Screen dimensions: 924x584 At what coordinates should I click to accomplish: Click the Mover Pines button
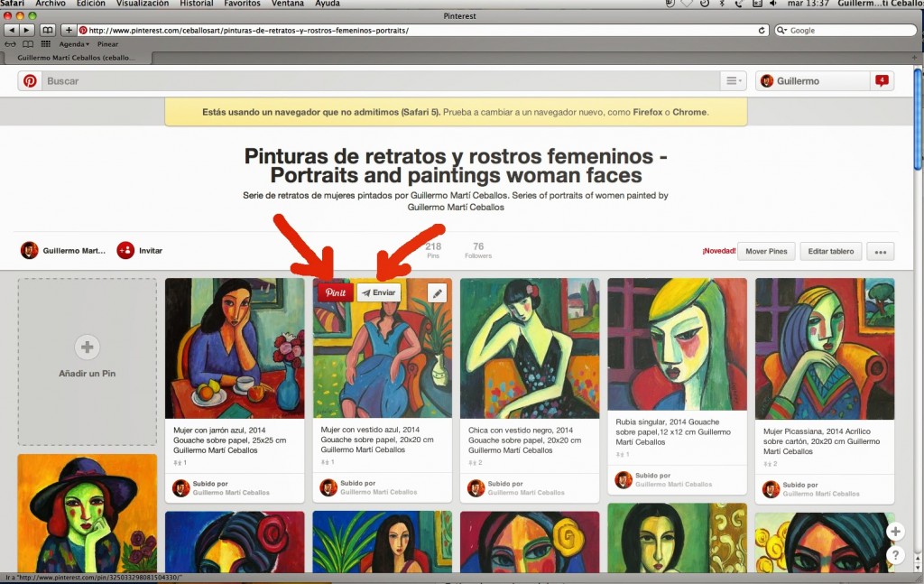pyautogui.click(x=765, y=252)
